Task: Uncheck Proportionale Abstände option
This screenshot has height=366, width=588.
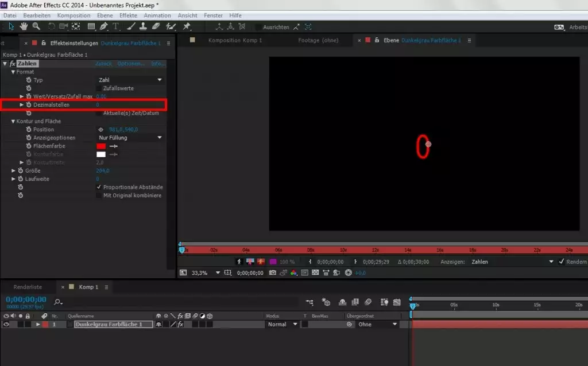Action: click(99, 187)
